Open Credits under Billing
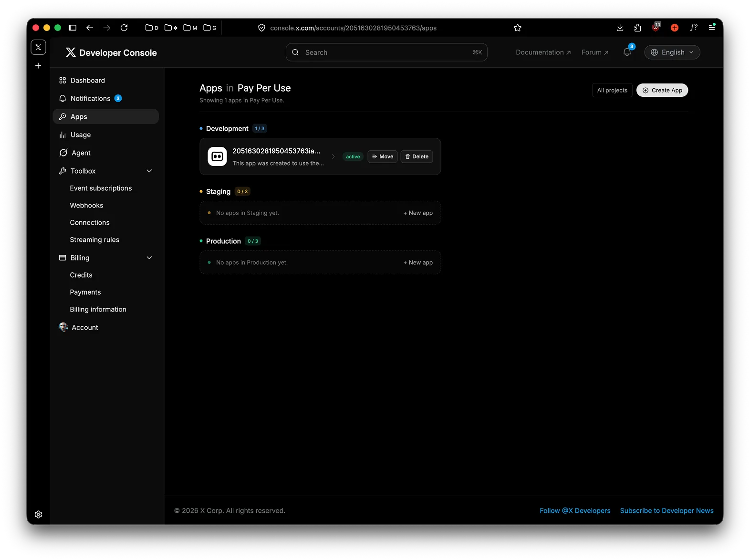 click(81, 275)
